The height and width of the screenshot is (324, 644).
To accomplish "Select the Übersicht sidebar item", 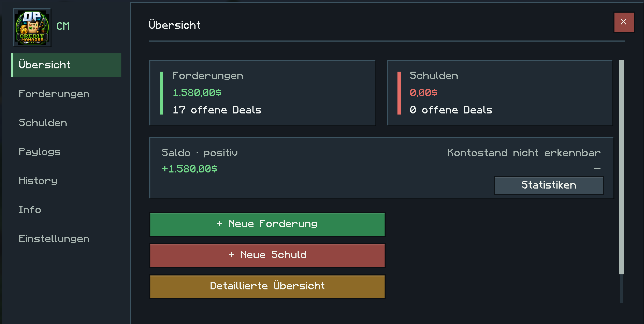I will [66, 65].
